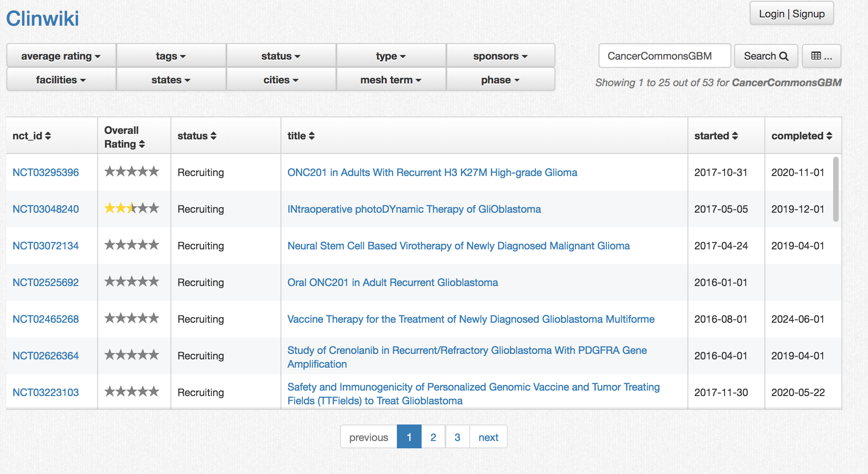This screenshot has width=868, height=474.
Task: Sort by Overall Rating column arrows
Action: click(142, 144)
